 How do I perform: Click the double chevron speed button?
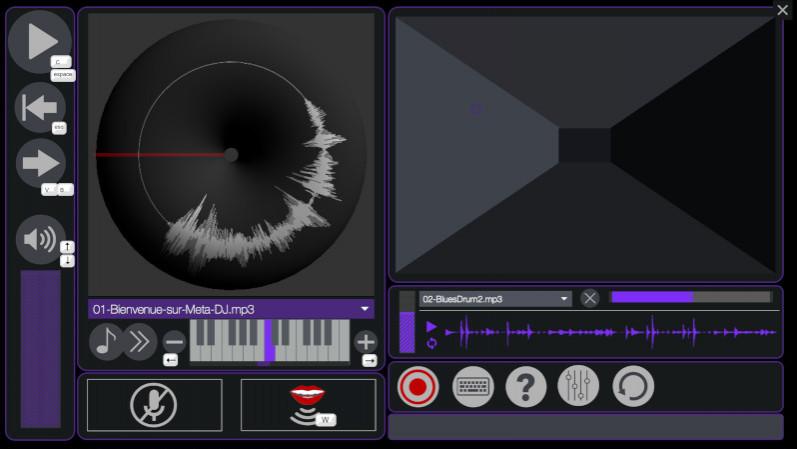pos(140,342)
